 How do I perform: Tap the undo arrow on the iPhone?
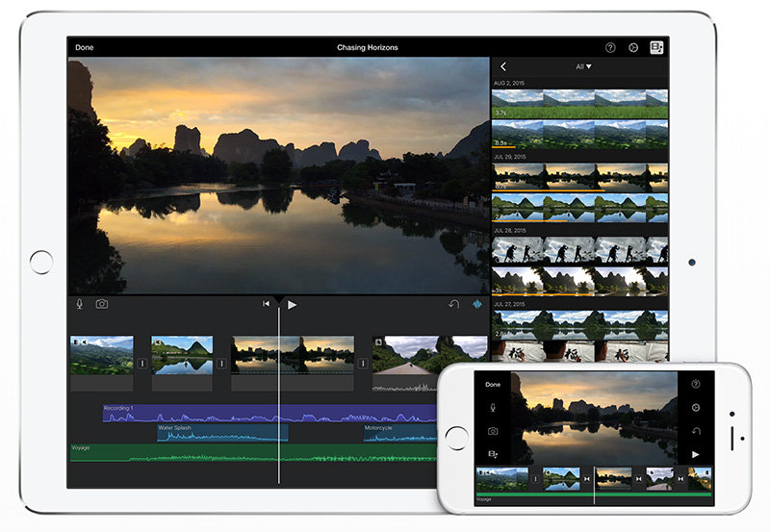(696, 430)
